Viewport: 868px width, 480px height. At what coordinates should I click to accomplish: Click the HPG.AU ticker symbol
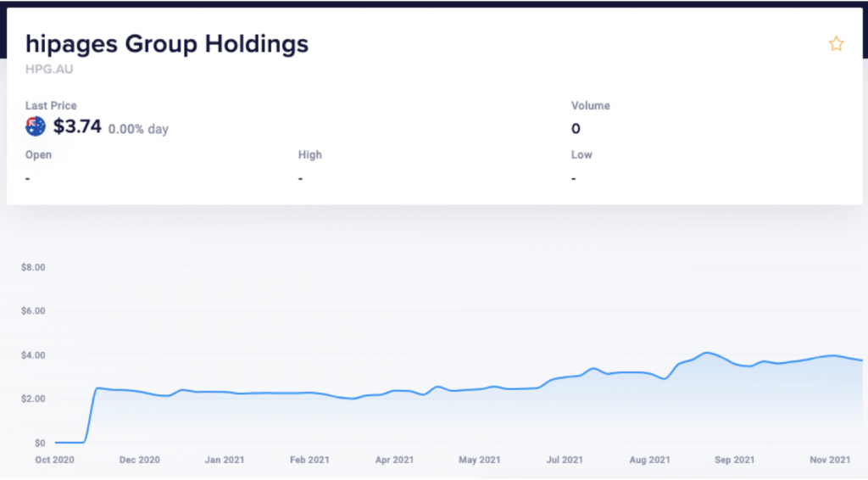pyautogui.click(x=49, y=70)
